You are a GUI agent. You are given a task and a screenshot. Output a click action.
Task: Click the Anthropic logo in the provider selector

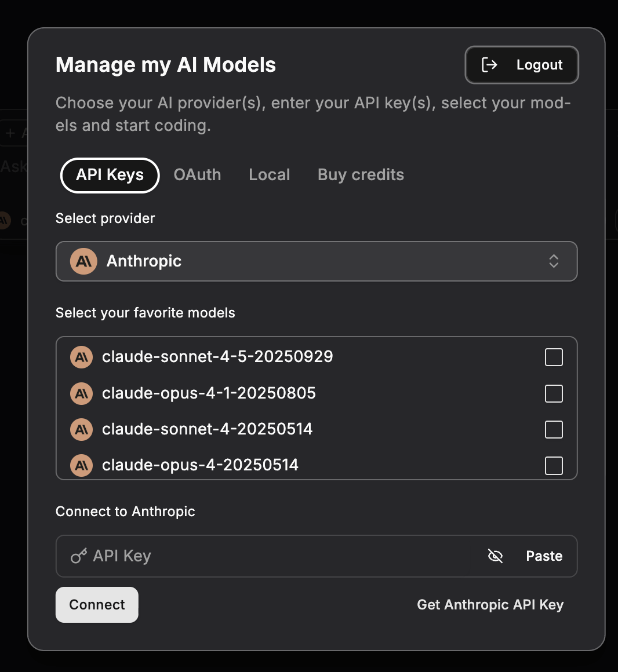coord(83,261)
